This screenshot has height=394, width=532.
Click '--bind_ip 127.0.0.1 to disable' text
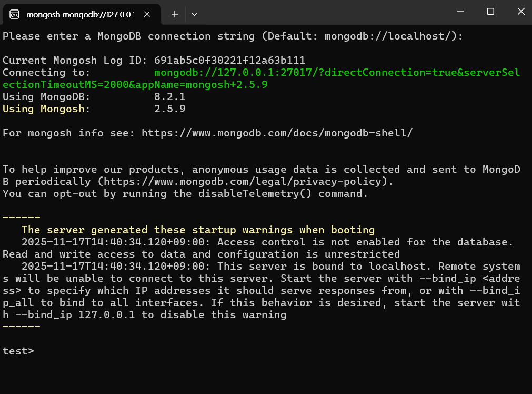(109, 315)
